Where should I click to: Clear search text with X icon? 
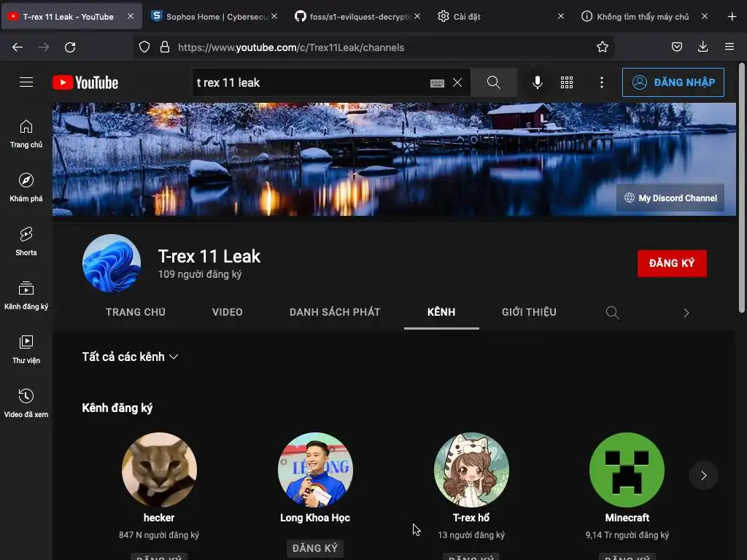click(457, 83)
